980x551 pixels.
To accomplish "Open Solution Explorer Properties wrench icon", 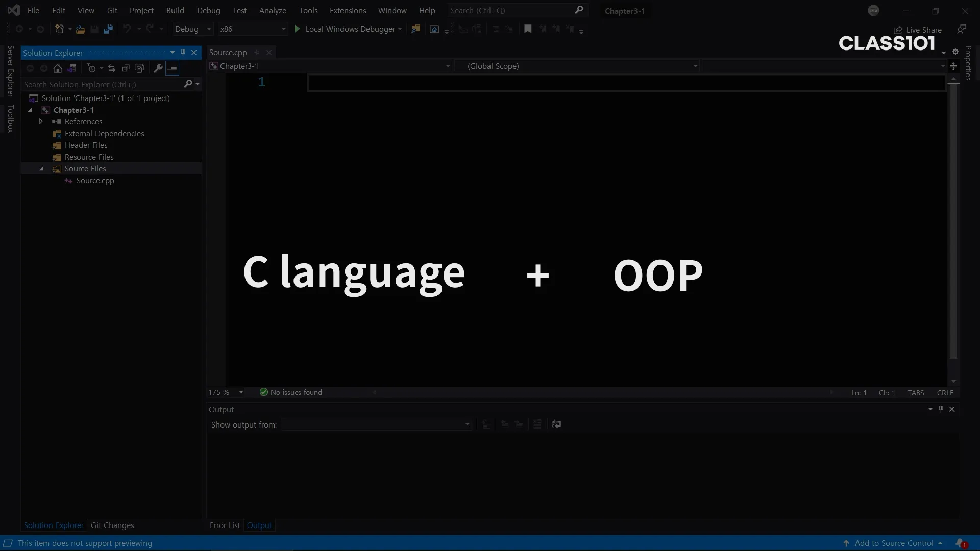I will [158, 68].
